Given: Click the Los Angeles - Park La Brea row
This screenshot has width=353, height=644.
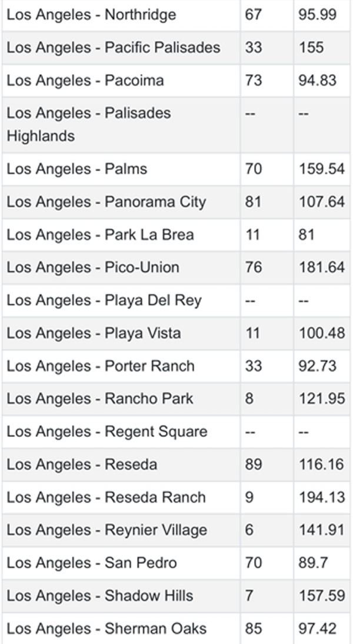Looking at the screenshot, I should point(100,235).
